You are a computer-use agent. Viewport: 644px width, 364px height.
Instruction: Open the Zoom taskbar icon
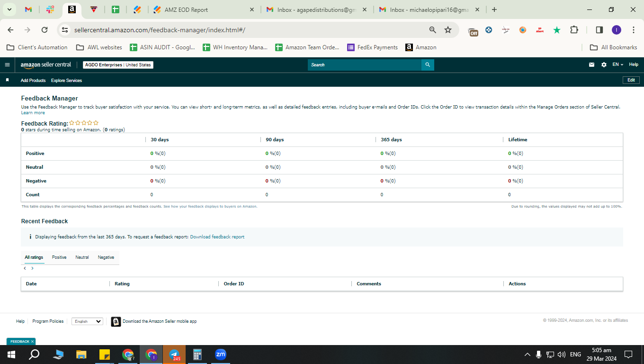(x=221, y=355)
